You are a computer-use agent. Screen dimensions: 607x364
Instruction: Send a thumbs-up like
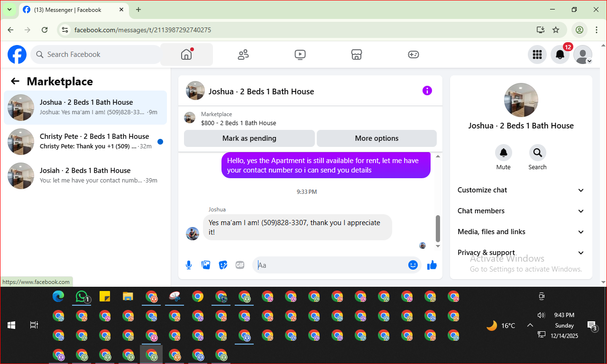432,265
